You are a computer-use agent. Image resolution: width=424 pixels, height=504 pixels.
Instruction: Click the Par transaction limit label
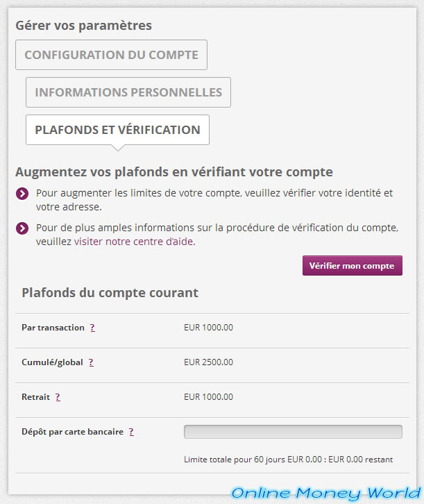coord(53,328)
